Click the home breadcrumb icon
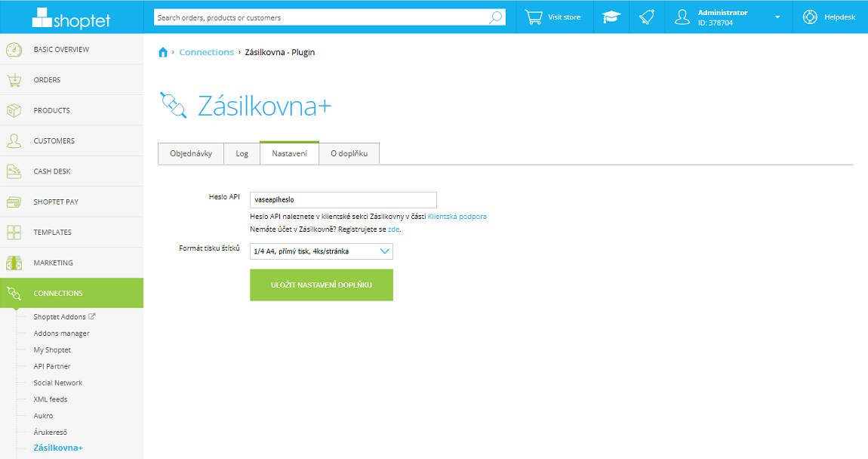Image resolution: width=868 pixels, height=459 pixels. click(163, 52)
